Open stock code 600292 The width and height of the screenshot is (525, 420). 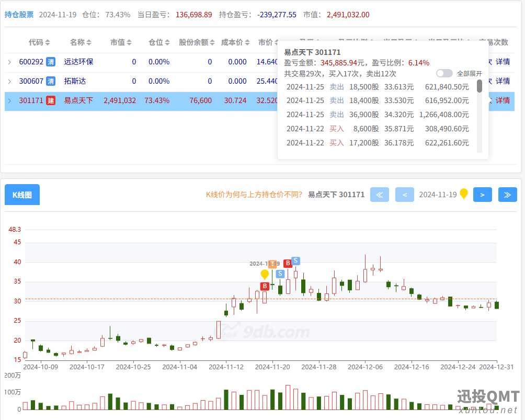click(x=31, y=62)
